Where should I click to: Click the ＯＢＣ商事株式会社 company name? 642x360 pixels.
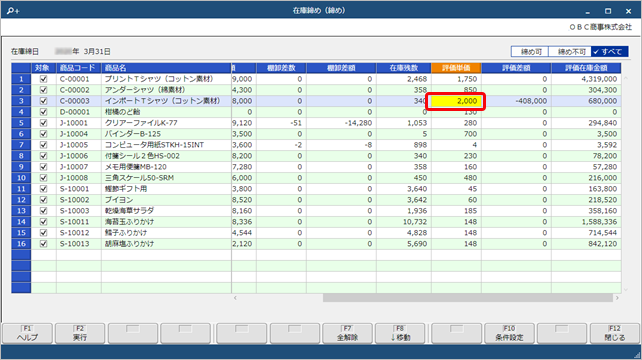point(601,27)
